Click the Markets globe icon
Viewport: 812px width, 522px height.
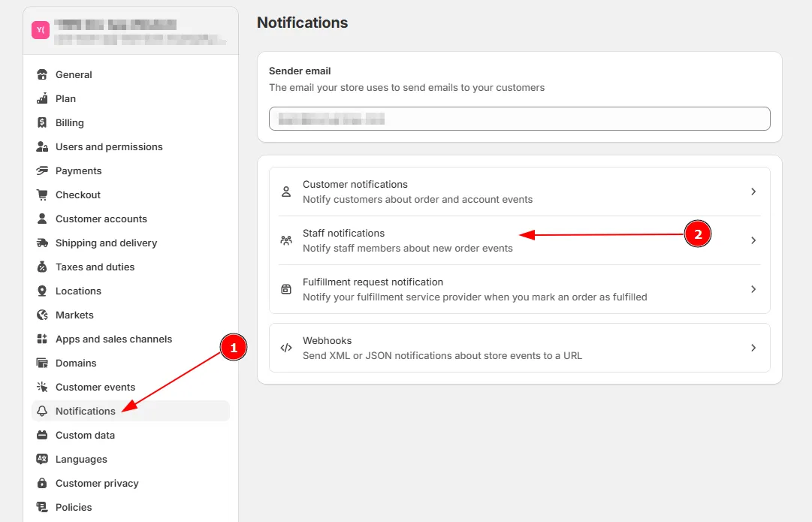pos(42,315)
